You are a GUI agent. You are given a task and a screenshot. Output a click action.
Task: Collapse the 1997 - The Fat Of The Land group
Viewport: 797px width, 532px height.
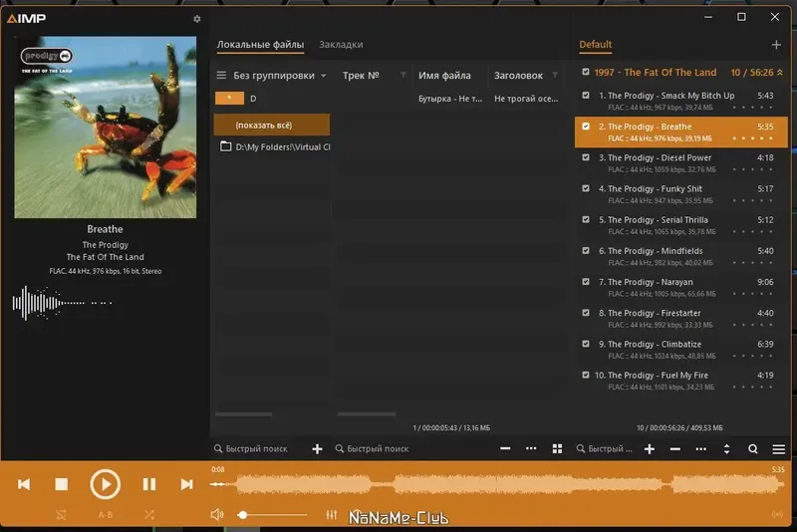pos(780,73)
